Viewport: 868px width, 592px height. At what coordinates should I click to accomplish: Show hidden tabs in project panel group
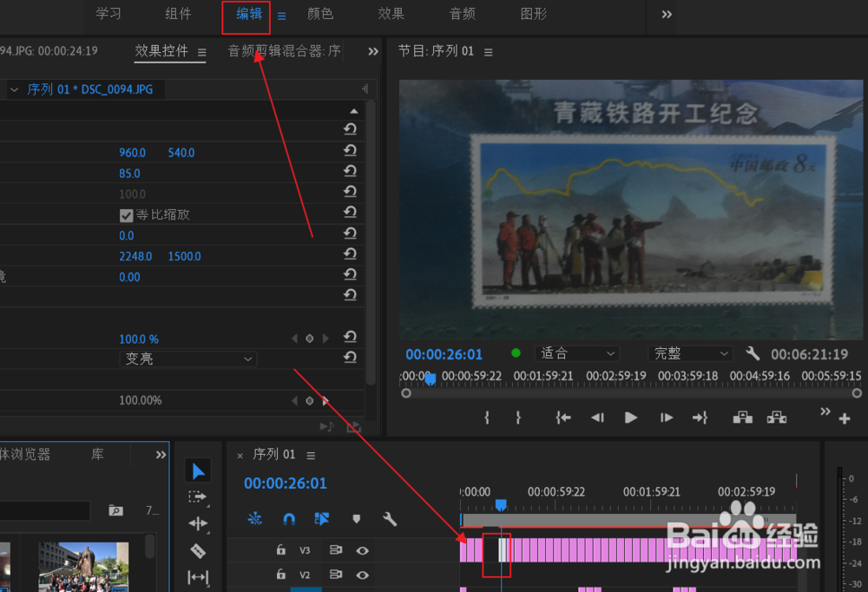(161, 455)
